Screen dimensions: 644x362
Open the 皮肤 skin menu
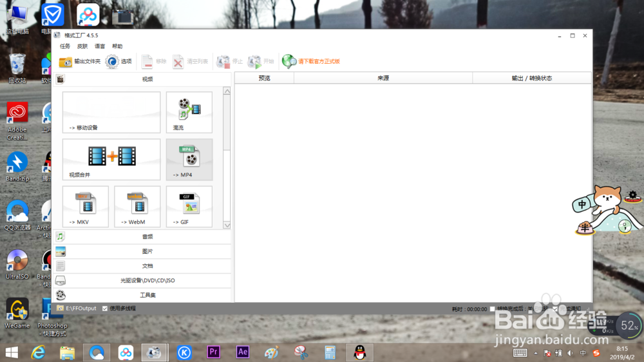(82, 46)
